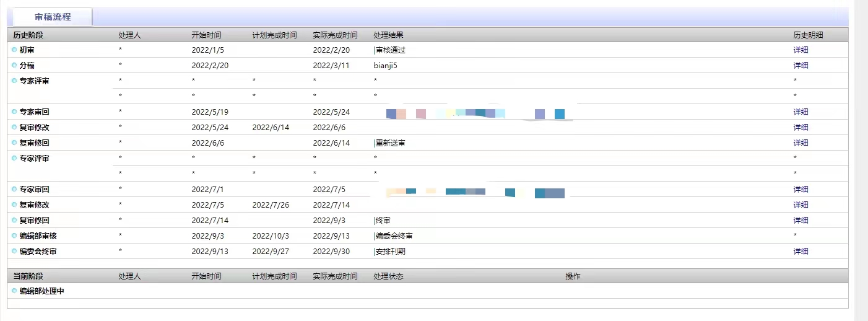Click the bullet icon beside 编委会终审 stage
Image resolution: width=868 pixels, height=321 pixels.
[x=14, y=251]
